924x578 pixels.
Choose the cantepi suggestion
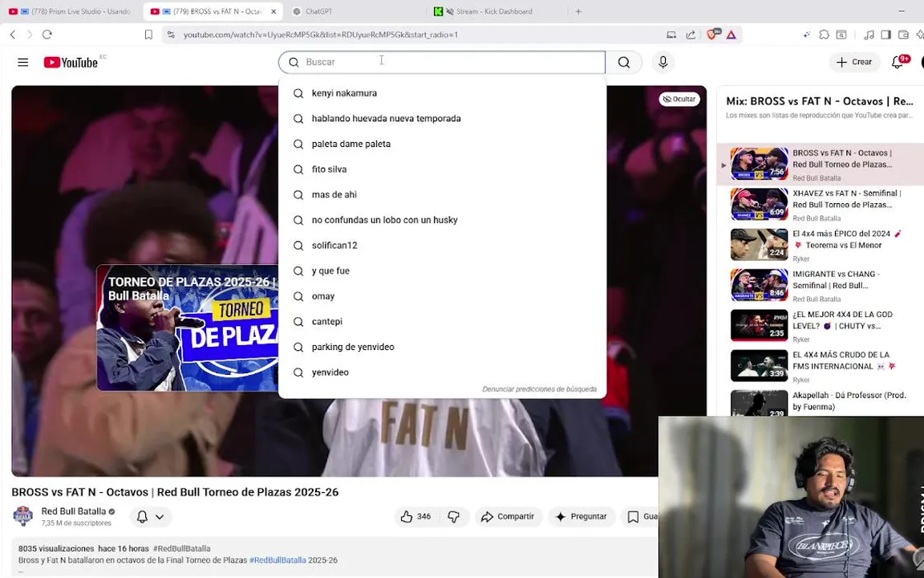pos(442,321)
